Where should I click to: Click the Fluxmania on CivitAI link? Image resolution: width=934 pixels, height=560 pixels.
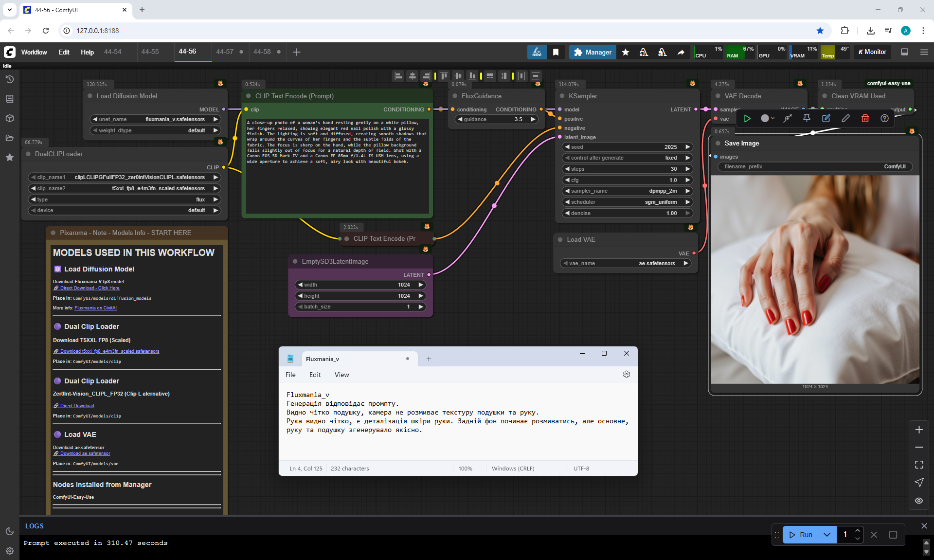(x=95, y=308)
